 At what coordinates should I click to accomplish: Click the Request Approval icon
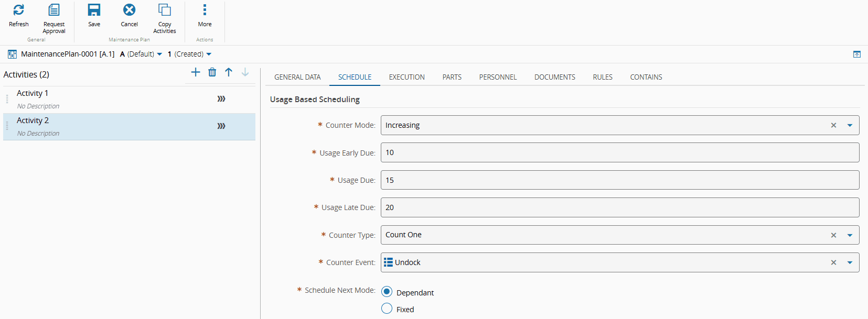click(54, 10)
